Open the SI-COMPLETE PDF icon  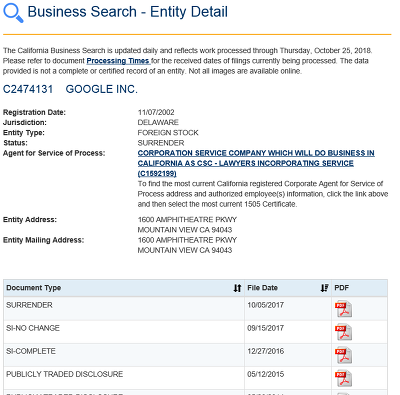click(x=343, y=355)
